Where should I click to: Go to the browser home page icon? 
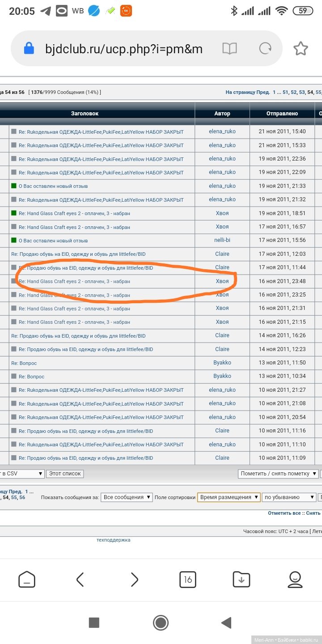[27, 580]
